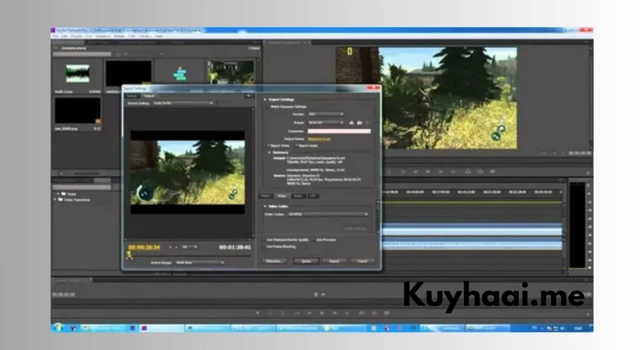The height and width of the screenshot is (350, 644).
Task: Click Play in the bottom monitor transport controls
Action: [322, 312]
